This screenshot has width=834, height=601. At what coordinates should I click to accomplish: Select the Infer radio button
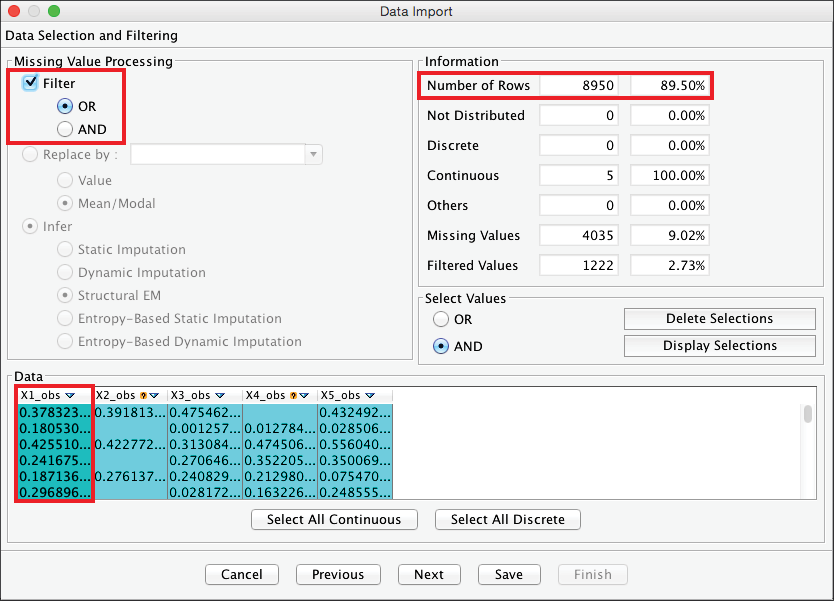(x=30, y=227)
